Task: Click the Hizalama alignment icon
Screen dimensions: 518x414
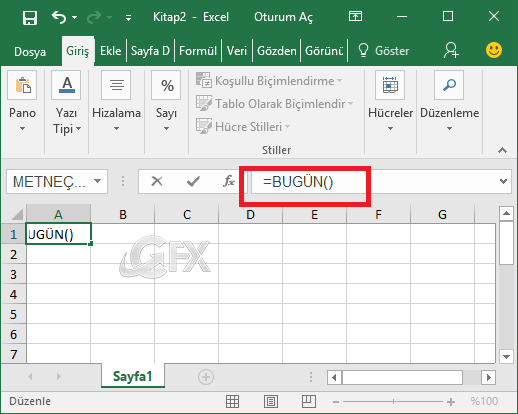Action: pyautogui.click(x=116, y=85)
